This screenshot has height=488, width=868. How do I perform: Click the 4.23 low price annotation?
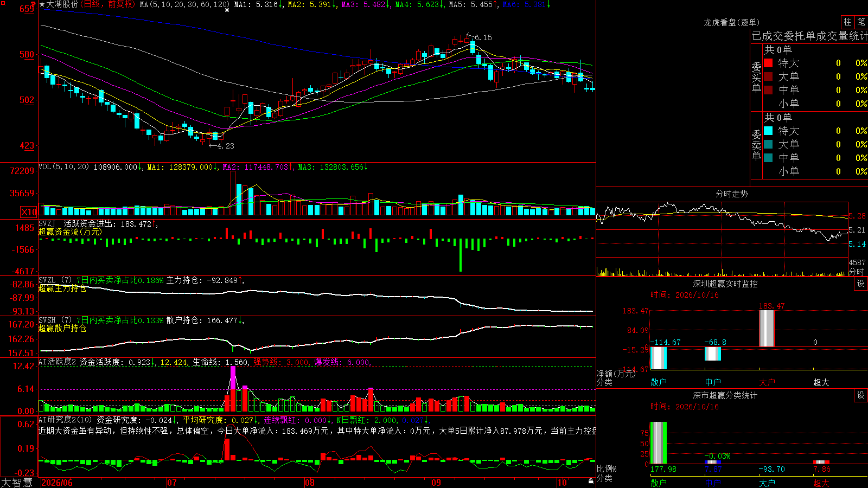225,146
